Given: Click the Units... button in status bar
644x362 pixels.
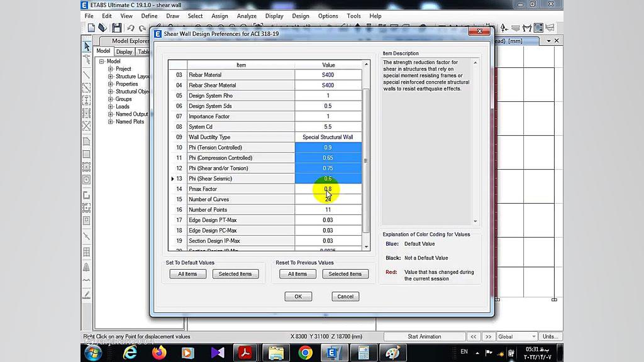Looking at the screenshot, I should [550, 337].
